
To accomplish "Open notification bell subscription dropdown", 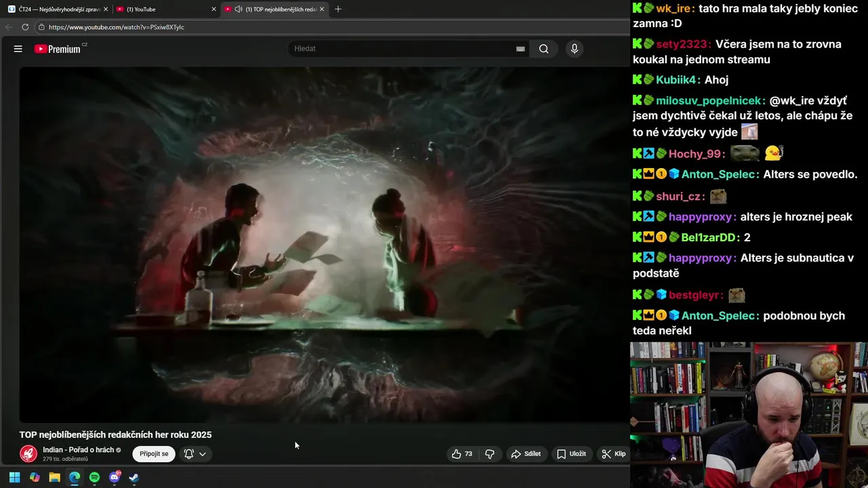I will 195,453.
